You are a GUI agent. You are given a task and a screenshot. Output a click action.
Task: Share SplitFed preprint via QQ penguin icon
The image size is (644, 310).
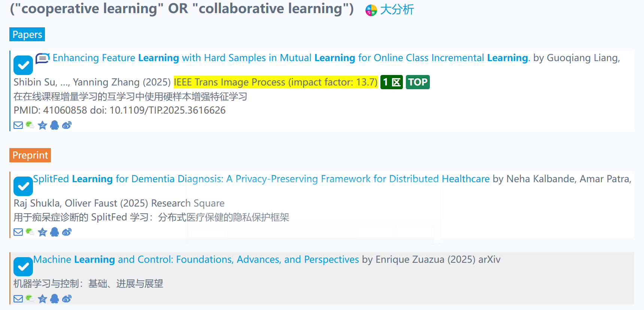[55, 232]
